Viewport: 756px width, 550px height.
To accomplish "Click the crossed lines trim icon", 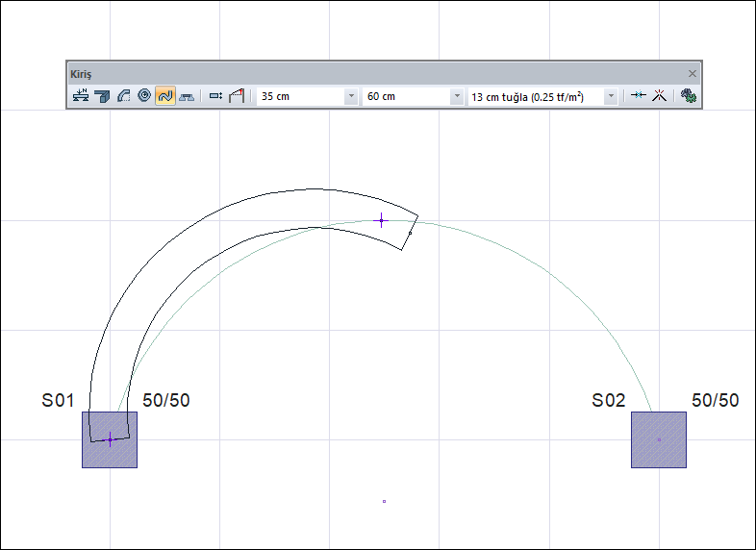I will point(660,96).
